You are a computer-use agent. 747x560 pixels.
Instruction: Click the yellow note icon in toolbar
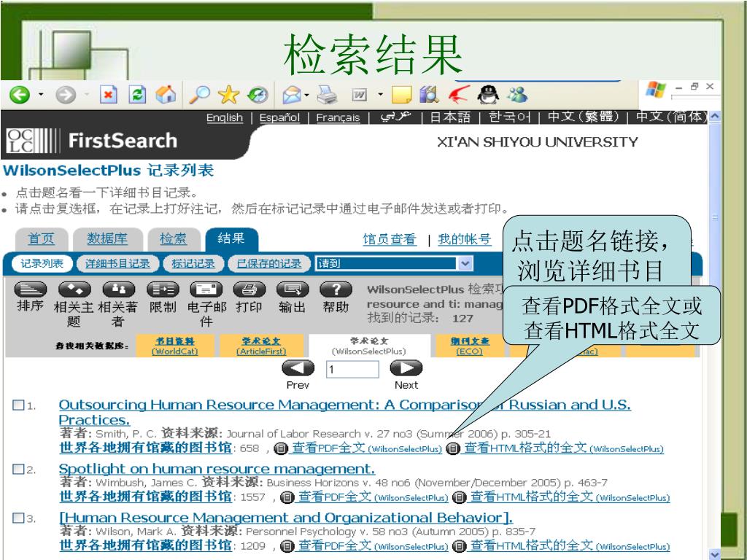click(401, 95)
